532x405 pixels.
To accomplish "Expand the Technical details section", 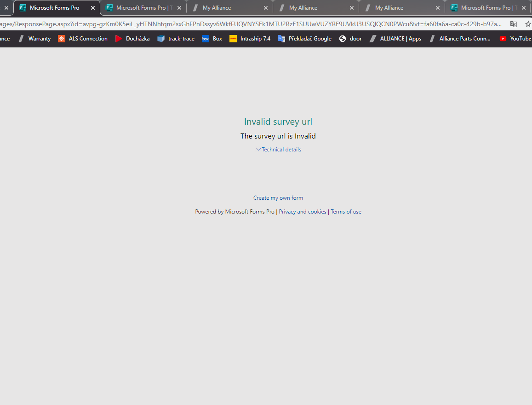I will pos(278,150).
